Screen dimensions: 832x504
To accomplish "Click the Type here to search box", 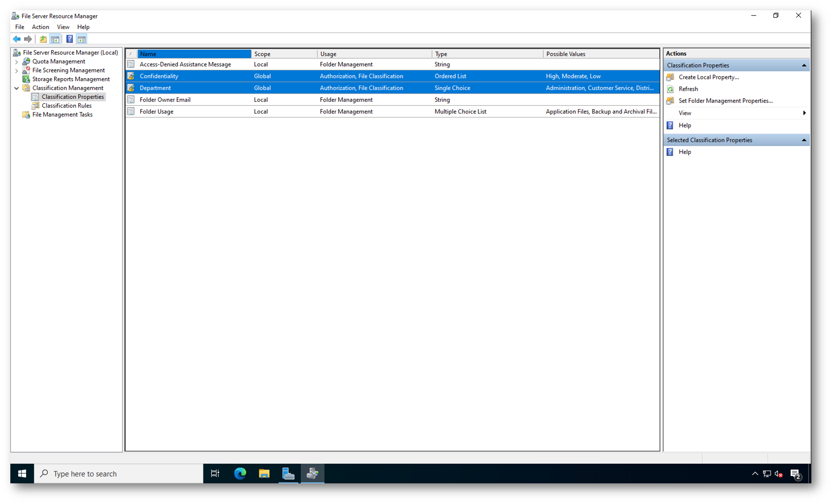I will 118,474.
